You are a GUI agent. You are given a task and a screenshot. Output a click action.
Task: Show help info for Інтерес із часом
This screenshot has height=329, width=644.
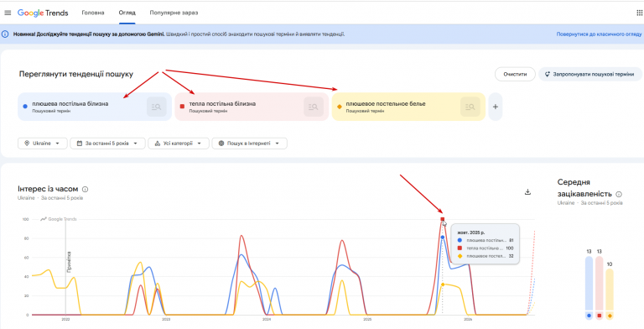point(85,190)
